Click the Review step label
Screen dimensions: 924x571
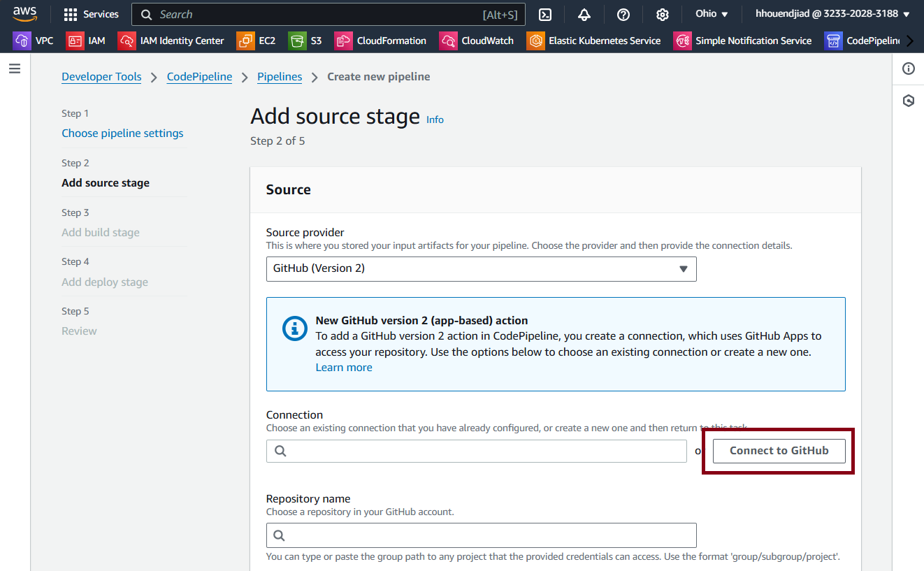pyautogui.click(x=79, y=331)
